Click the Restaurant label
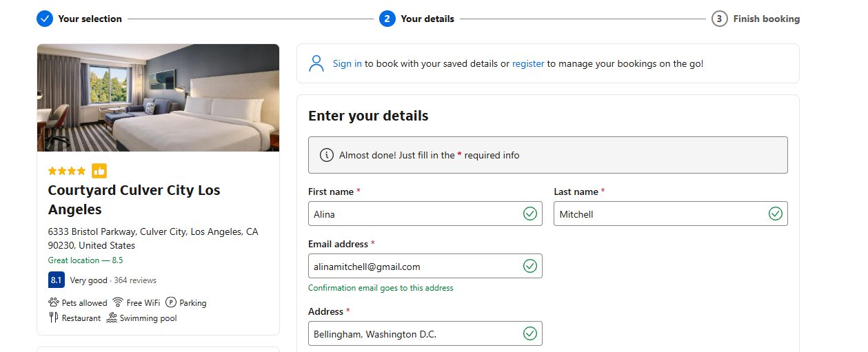This screenshot has width=868, height=352. (81, 318)
